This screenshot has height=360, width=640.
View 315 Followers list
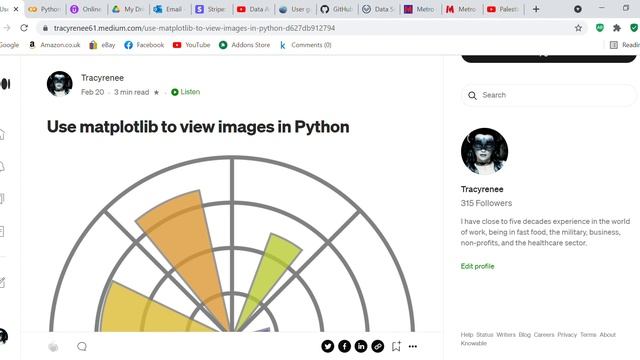point(486,203)
